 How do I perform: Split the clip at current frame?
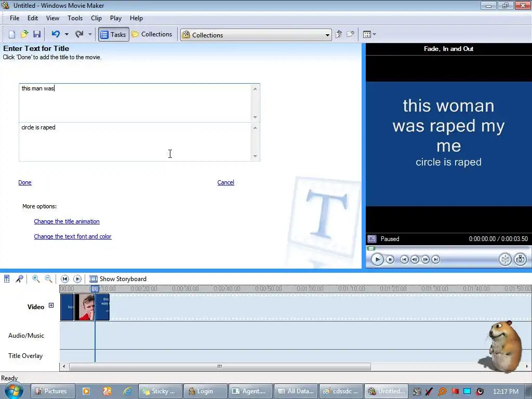pyautogui.click(x=505, y=260)
